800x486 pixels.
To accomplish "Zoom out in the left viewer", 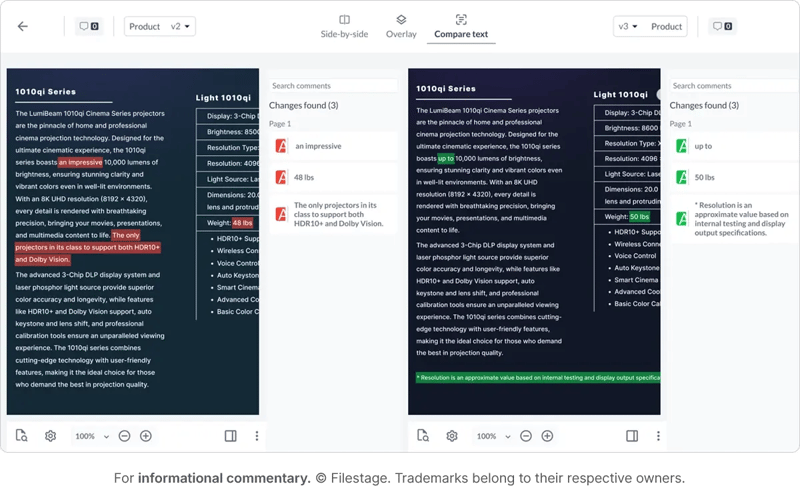I will click(124, 436).
